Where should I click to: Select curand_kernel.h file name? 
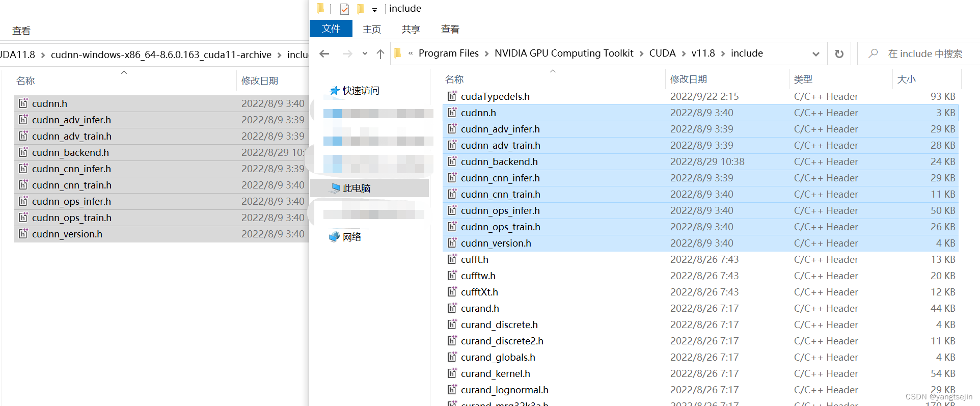point(496,373)
